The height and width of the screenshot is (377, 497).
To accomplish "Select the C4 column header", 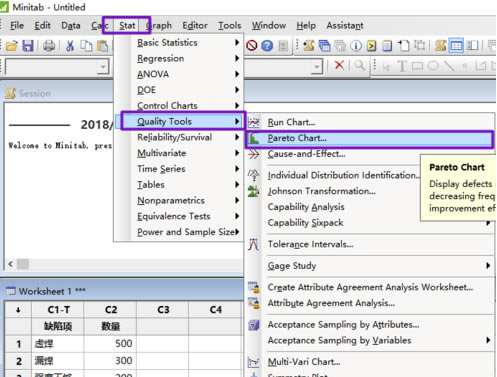I will 215,310.
